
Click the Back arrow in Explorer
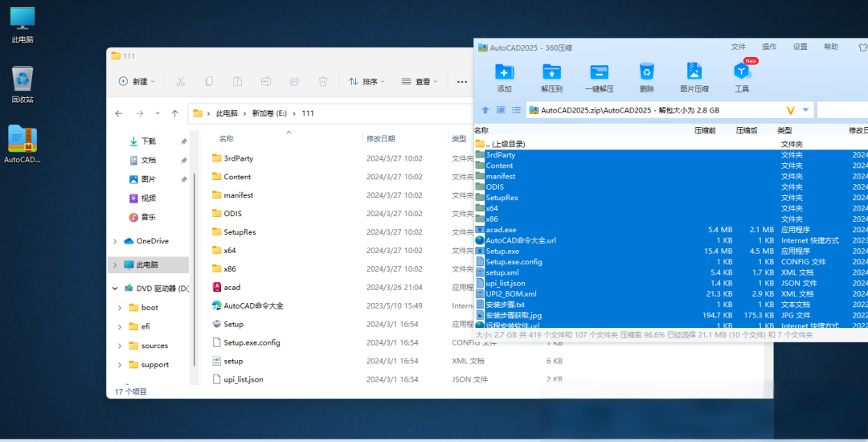(x=118, y=113)
